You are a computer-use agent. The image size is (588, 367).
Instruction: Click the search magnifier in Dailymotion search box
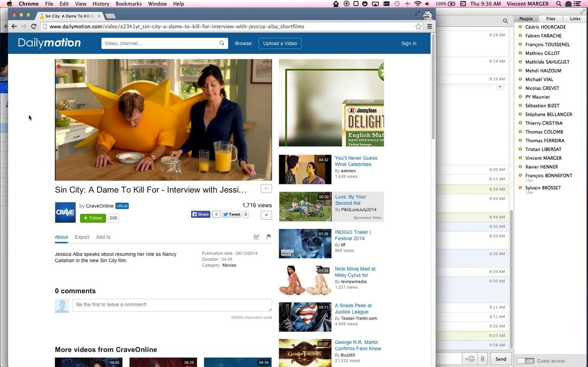point(222,43)
